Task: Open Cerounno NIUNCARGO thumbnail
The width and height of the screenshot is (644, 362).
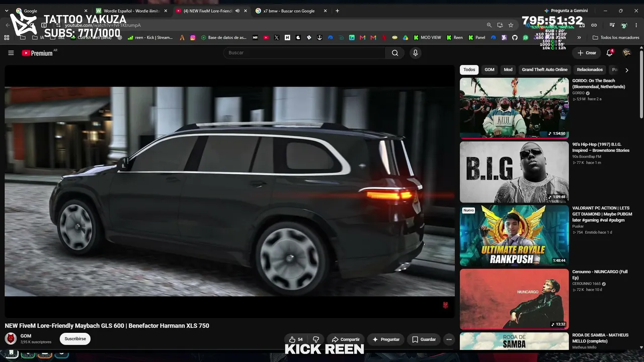Action: 514,299
